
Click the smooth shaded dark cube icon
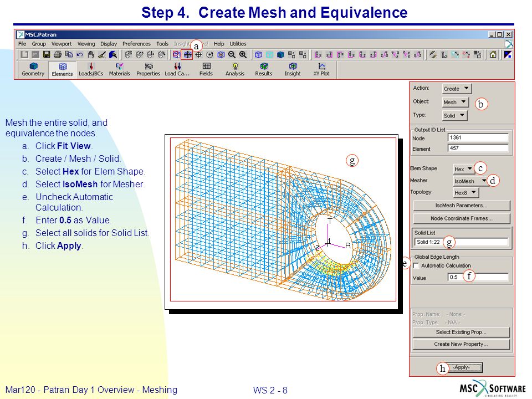click(x=280, y=55)
